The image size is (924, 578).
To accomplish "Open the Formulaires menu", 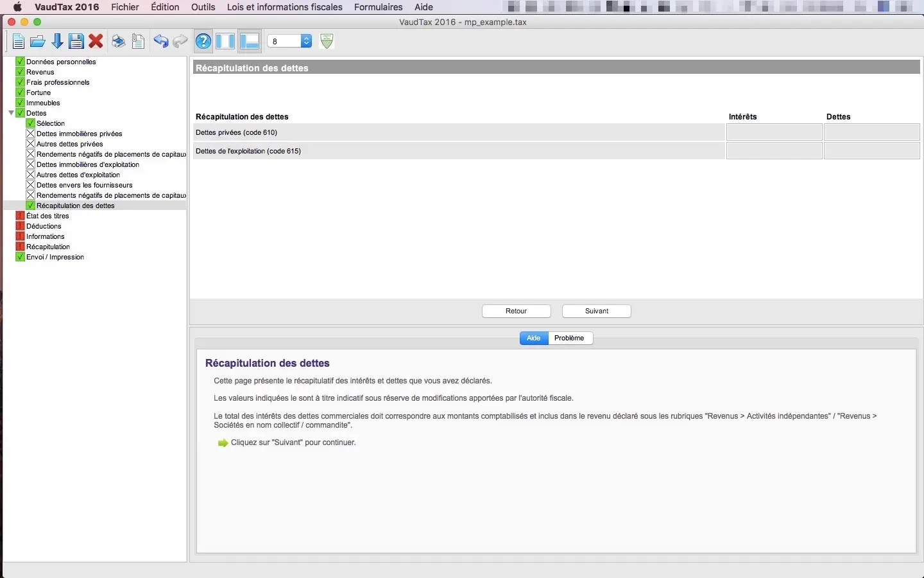I will click(x=379, y=7).
